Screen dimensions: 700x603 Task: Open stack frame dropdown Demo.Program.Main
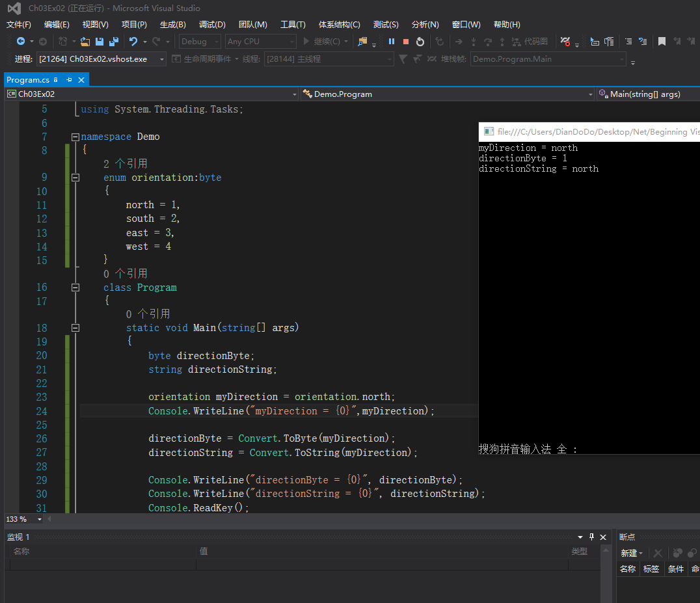click(x=548, y=59)
